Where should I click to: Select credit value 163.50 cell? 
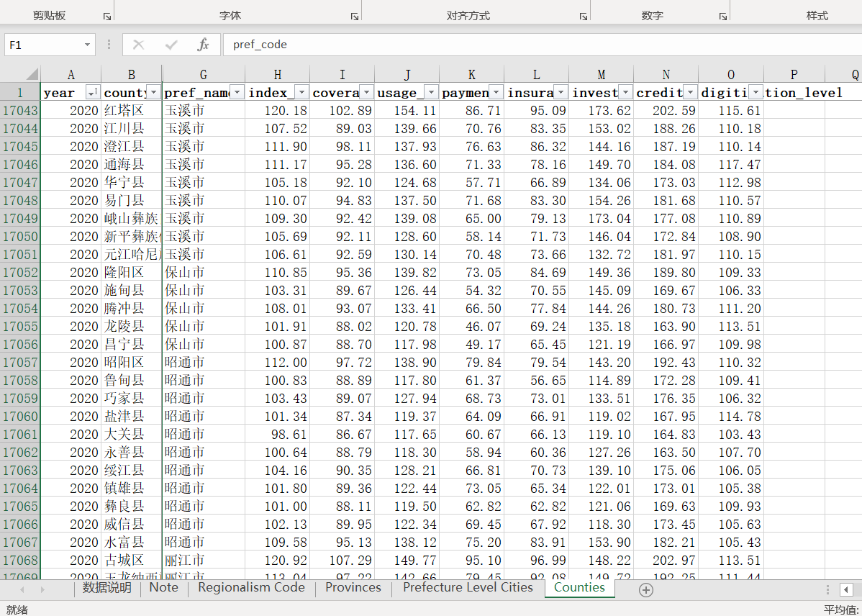coord(666,453)
